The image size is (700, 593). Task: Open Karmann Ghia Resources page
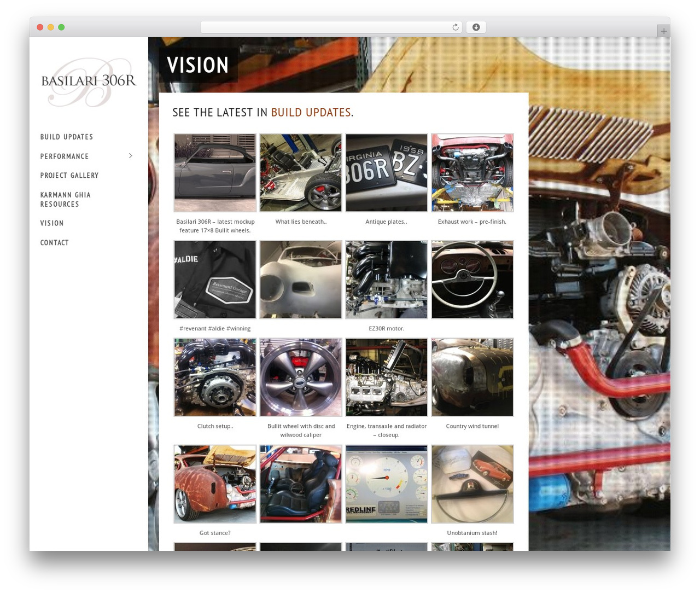tap(66, 200)
